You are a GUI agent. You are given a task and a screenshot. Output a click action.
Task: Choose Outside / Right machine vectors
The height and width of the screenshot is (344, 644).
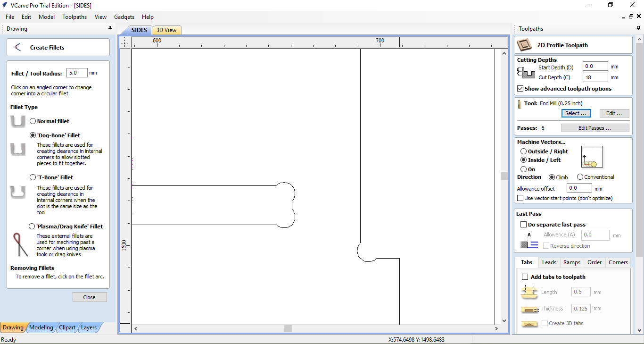523,151
